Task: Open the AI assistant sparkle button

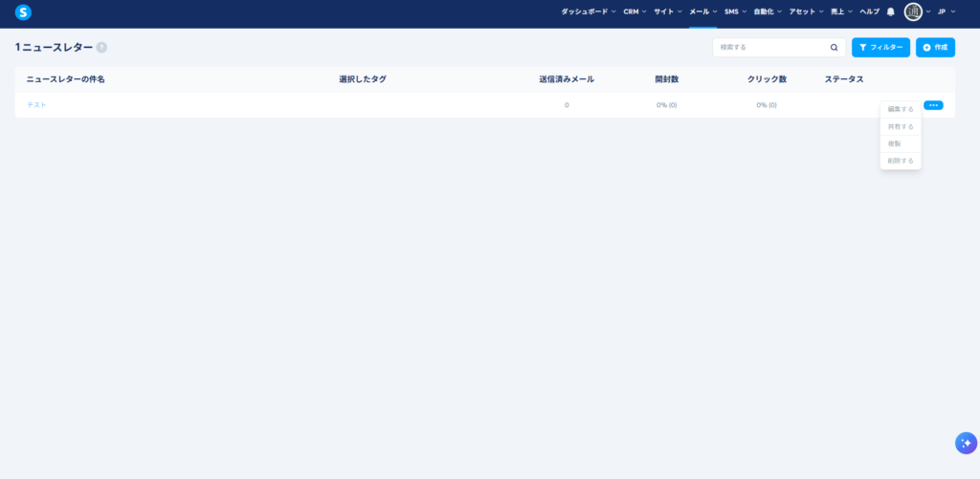Action: (965, 443)
